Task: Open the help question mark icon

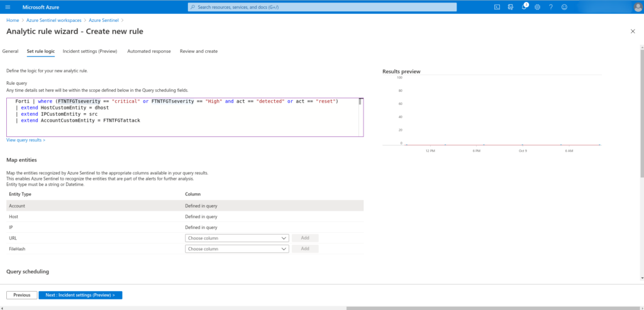Action: click(x=551, y=7)
